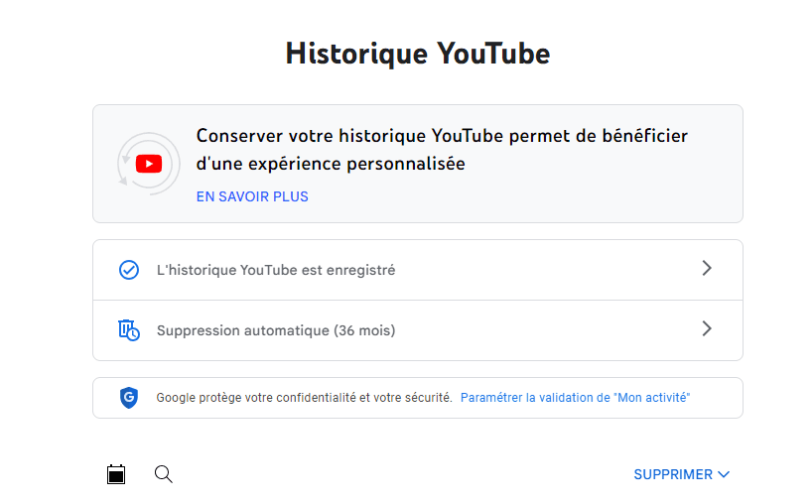Screen dimensions: 812x504
Task: Select "L'historique YouTube est enregistré" entry
Action: [x=276, y=270]
